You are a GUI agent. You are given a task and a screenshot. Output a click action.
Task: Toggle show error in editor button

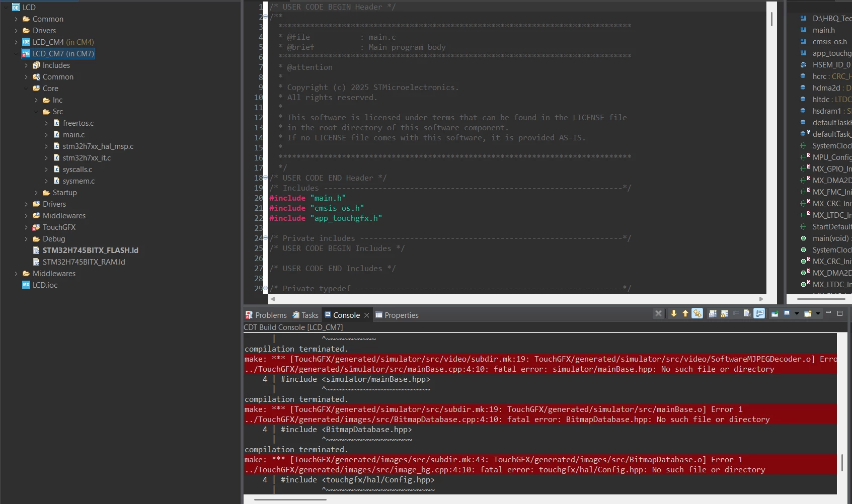click(x=698, y=313)
